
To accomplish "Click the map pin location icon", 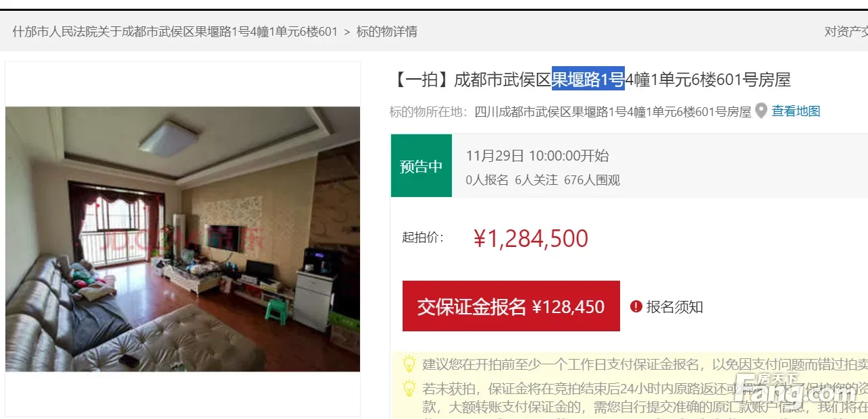I will (761, 111).
